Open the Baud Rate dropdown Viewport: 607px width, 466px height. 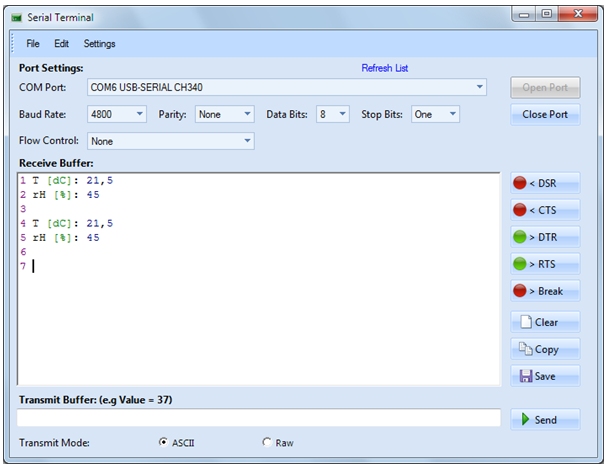(139, 114)
